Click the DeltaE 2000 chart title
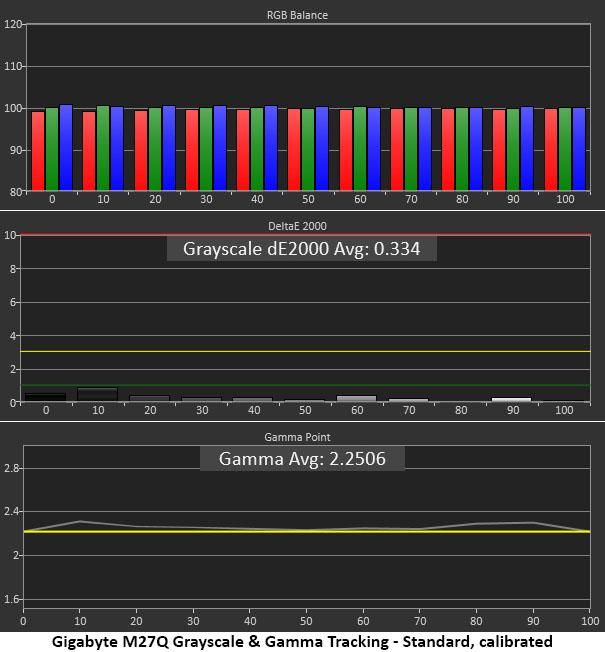 297,226
